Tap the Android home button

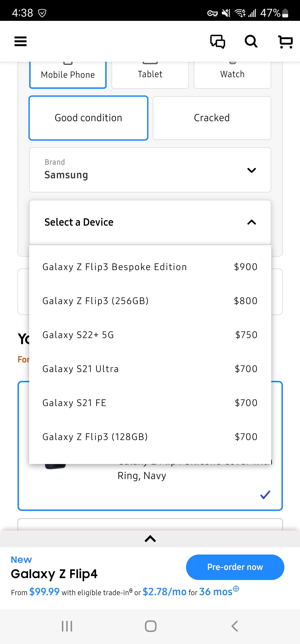point(151,626)
